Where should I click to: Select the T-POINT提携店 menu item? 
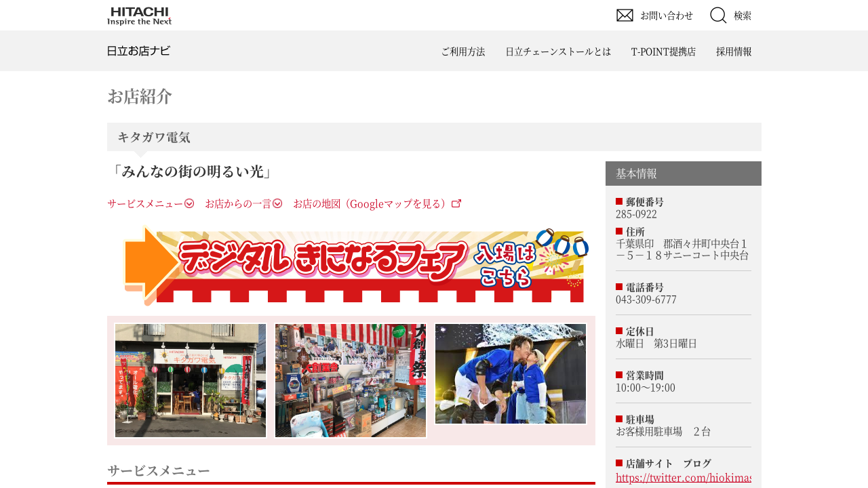pyautogui.click(x=663, y=52)
